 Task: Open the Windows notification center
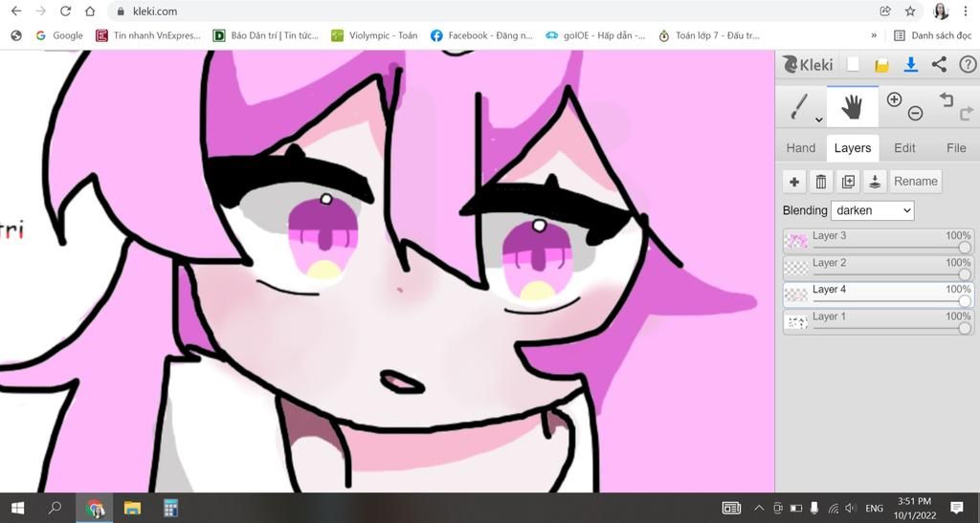click(x=956, y=508)
